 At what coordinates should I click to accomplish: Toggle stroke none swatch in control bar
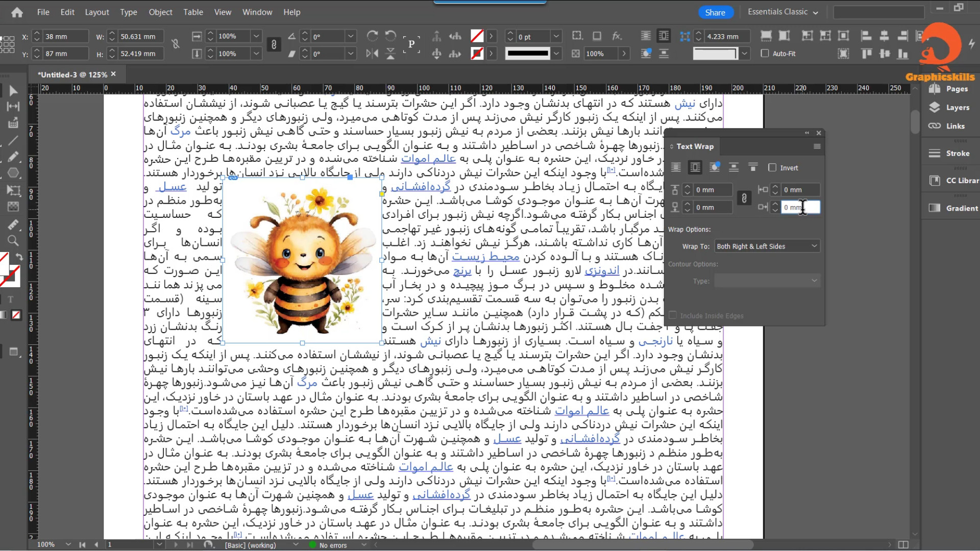pos(477,54)
